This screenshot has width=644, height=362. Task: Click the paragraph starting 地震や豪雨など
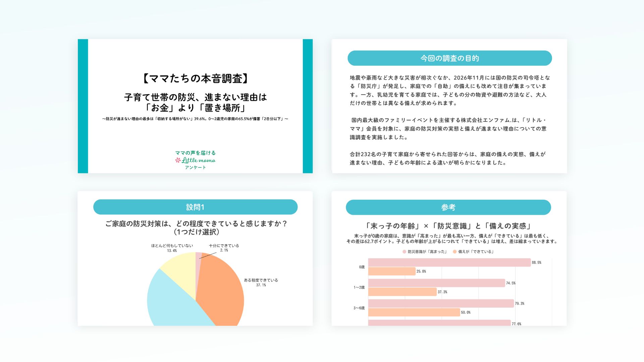click(x=450, y=90)
